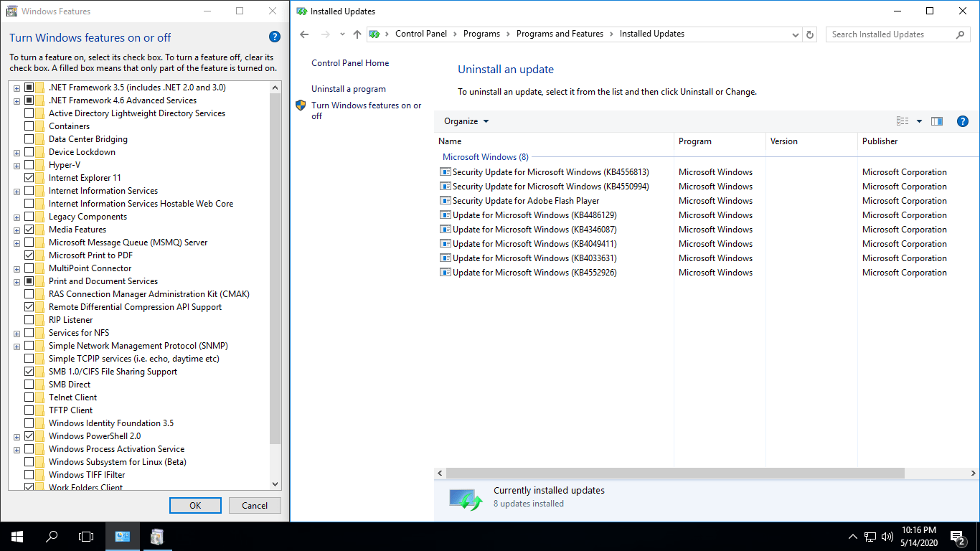Screen dimensions: 980x551
Task: Click Turn Windows features on or off link
Action: coord(367,110)
